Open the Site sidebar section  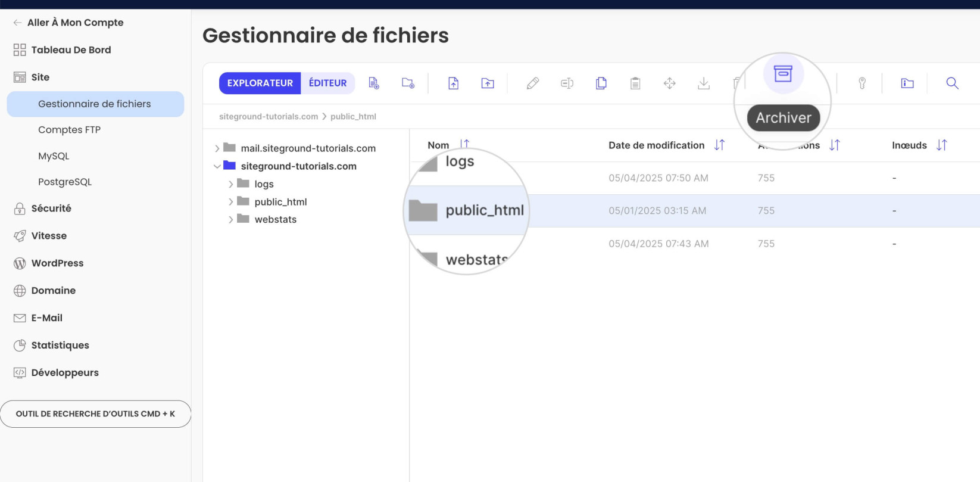pyautogui.click(x=40, y=77)
